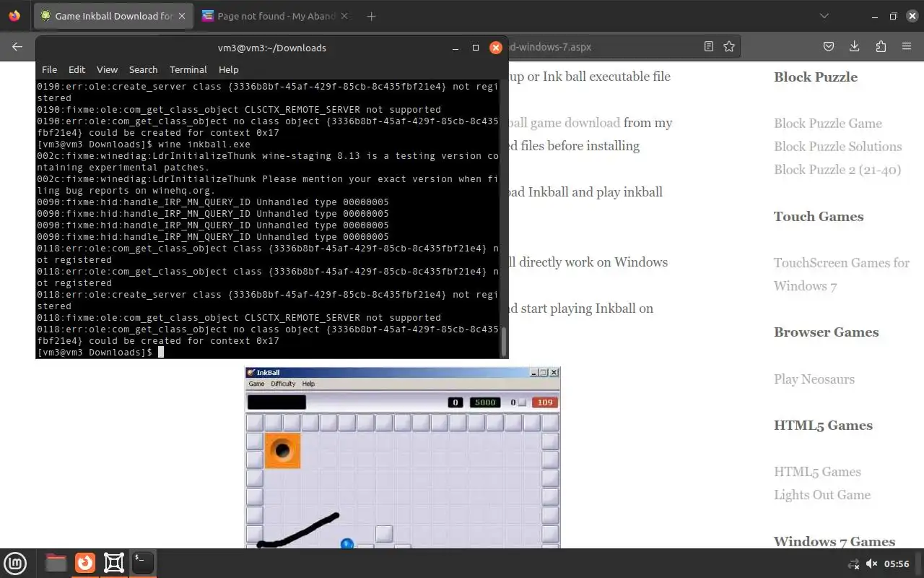The width and height of the screenshot is (924, 578).
Task: Open the Terminal menu in terminal window
Action: 188,69
